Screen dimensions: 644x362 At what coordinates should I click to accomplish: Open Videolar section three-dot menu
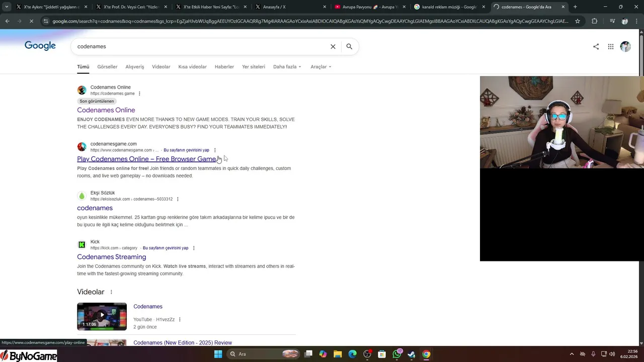click(111, 292)
